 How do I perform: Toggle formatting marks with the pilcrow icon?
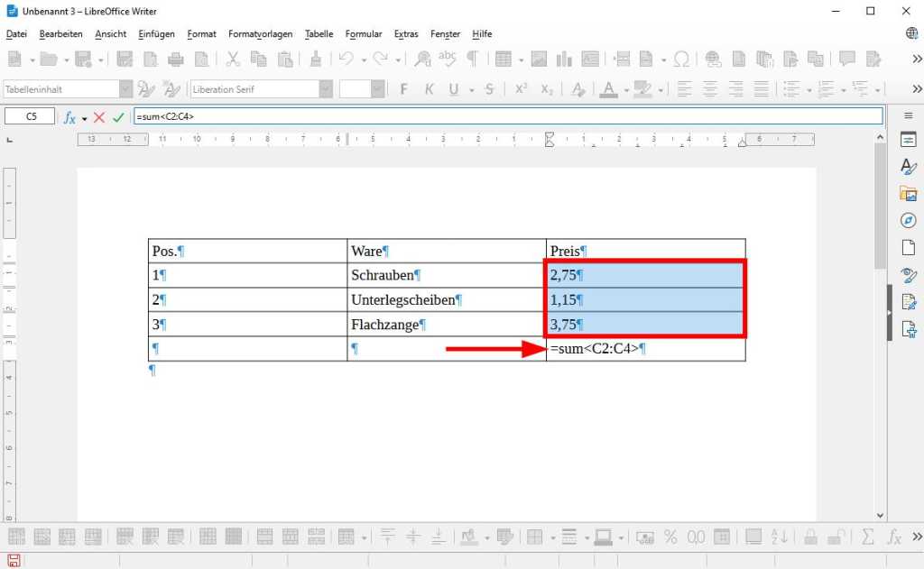471,58
